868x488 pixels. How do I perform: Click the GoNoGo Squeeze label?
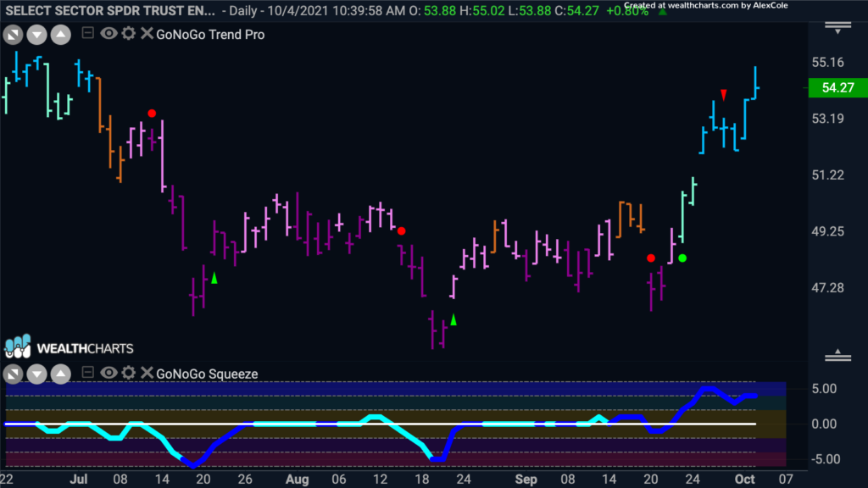[207, 374]
